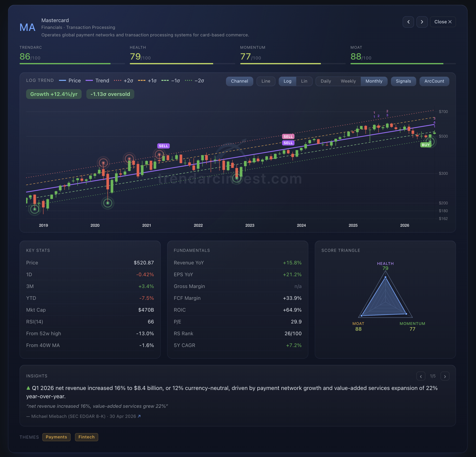Select Lin scale
476x457 pixels.
coord(304,81)
